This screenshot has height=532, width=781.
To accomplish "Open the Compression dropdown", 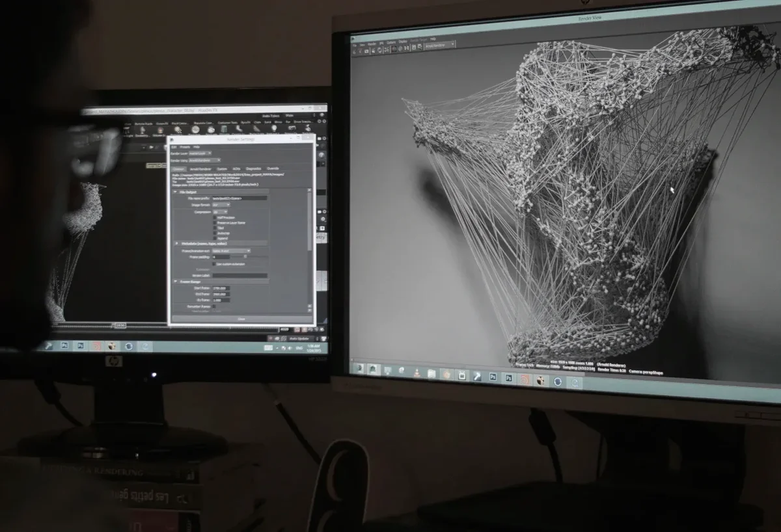I will 220,212.
